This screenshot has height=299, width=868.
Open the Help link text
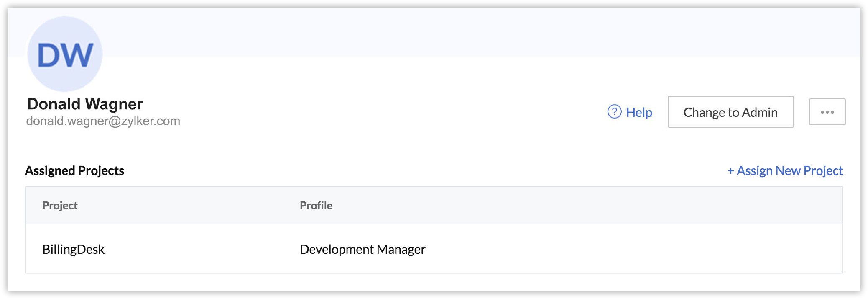(x=639, y=112)
